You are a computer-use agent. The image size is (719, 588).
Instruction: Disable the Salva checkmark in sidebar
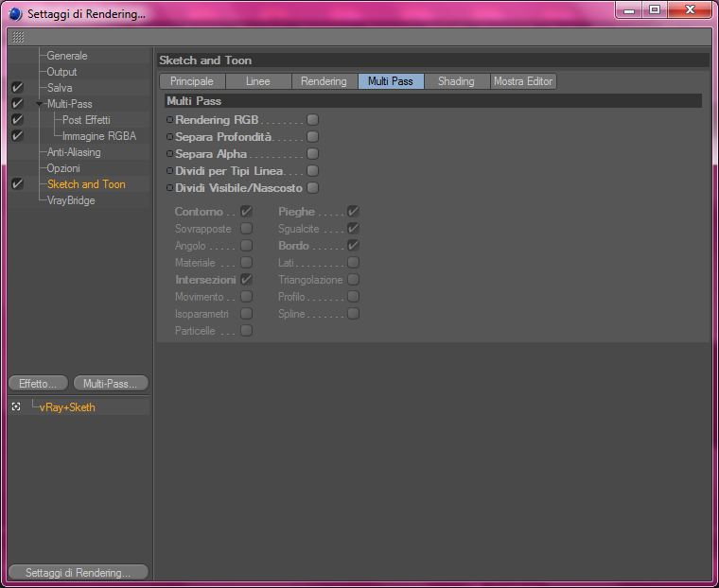click(17, 88)
